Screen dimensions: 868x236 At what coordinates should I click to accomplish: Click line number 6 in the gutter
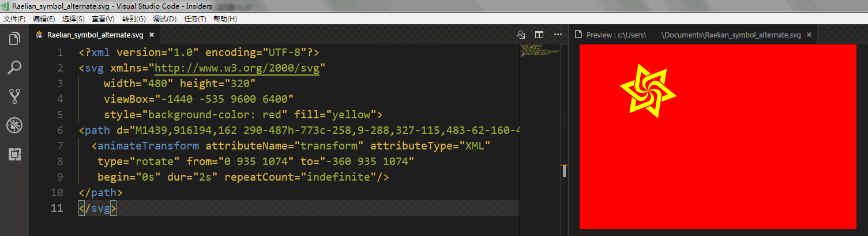click(60, 130)
